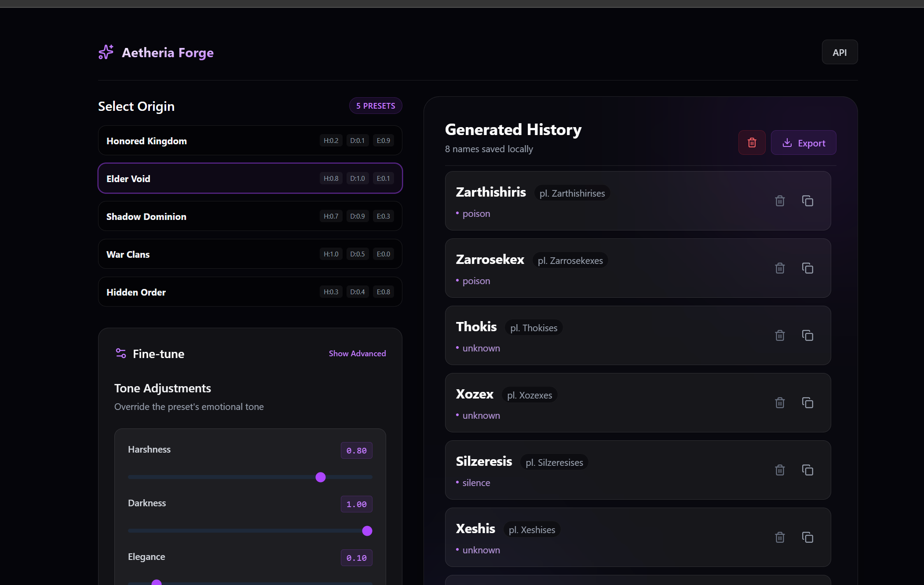Click the H:0.2 badge on Honored Kingdom
The width and height of the screenshot is (924, 585).
[x=331, y=141]
